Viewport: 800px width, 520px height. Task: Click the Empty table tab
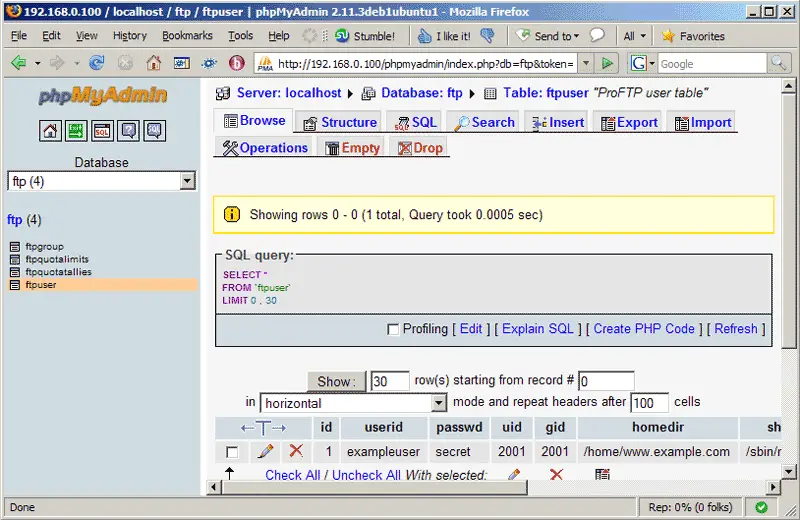click(353, 148)
